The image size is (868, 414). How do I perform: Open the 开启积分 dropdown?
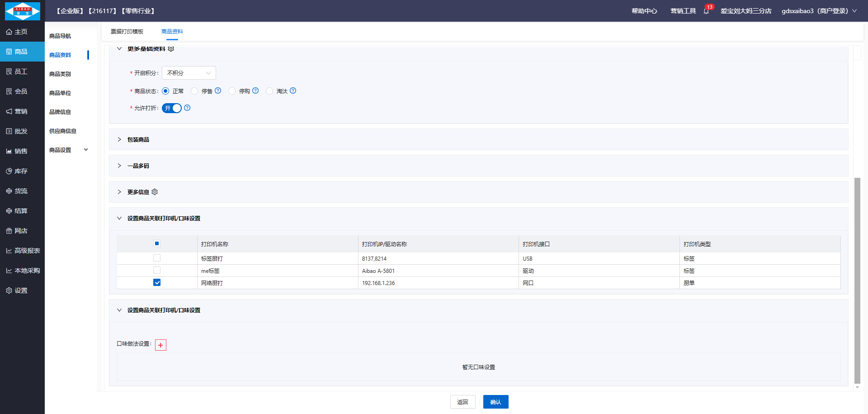tap(189, 73)
